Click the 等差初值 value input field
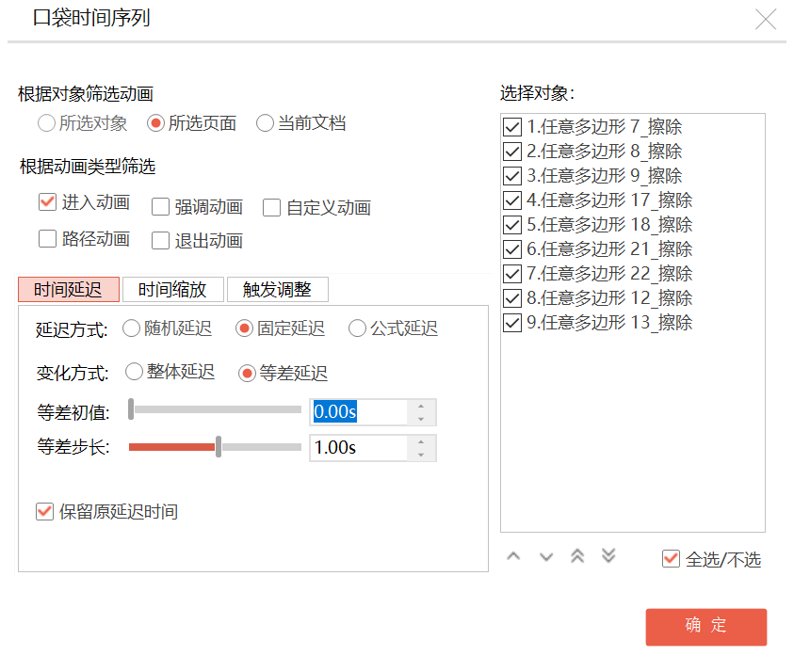 [359, 412]
